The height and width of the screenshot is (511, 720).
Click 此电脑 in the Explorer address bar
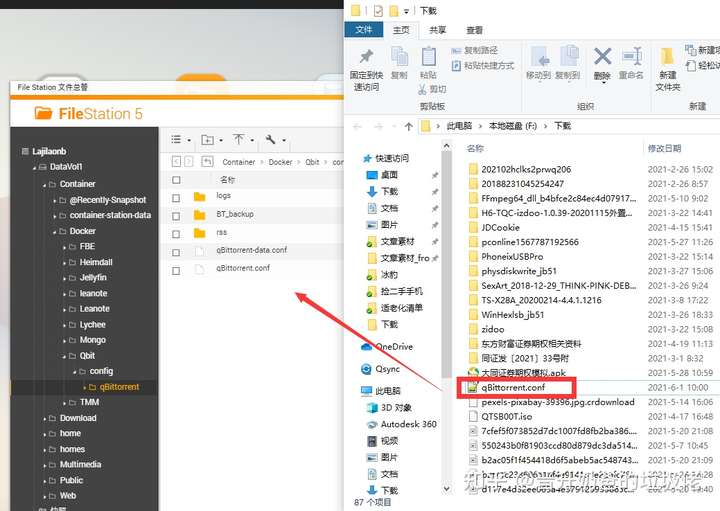tap(459, 126)
